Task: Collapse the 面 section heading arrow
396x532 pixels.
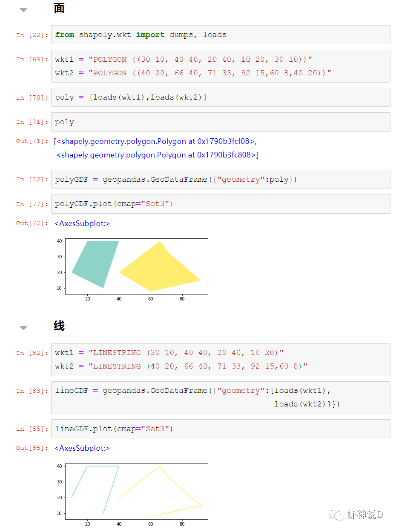Action: click(23, 10)
